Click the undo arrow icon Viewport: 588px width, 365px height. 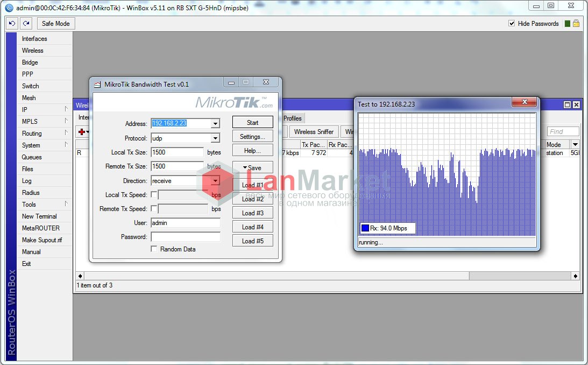tap(12, 24)
